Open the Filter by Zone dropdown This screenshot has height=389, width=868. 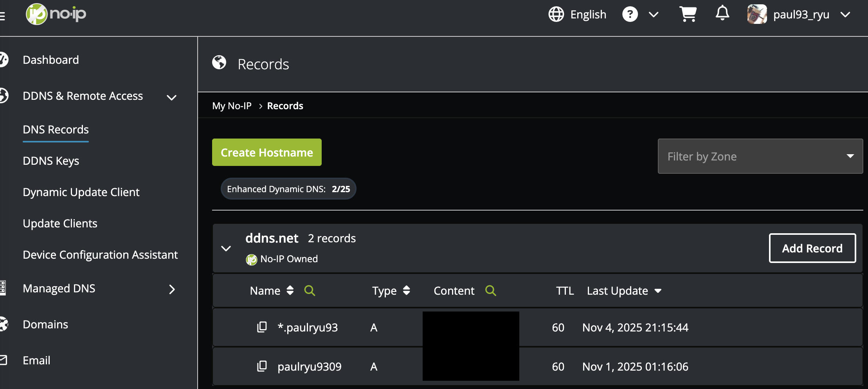(760, 156)
